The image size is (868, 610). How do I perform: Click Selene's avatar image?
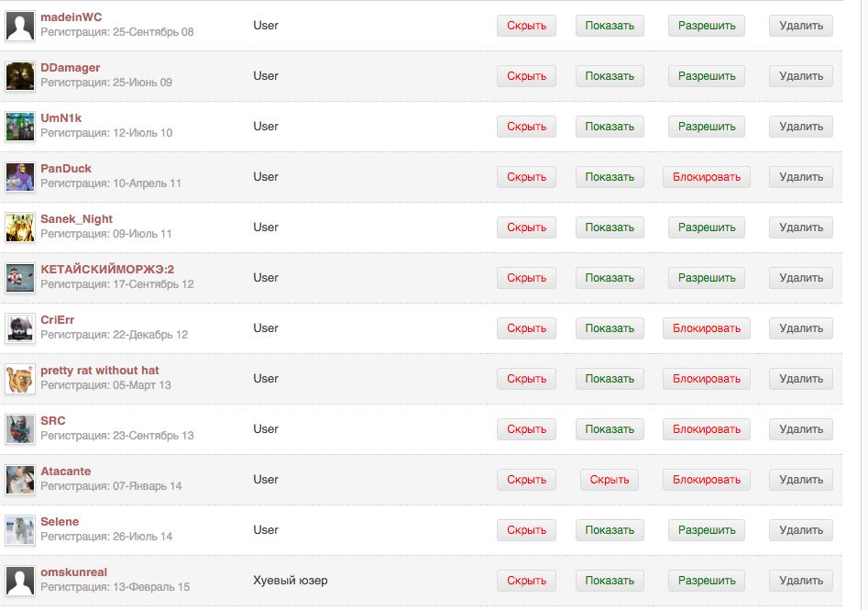(20, 530)
